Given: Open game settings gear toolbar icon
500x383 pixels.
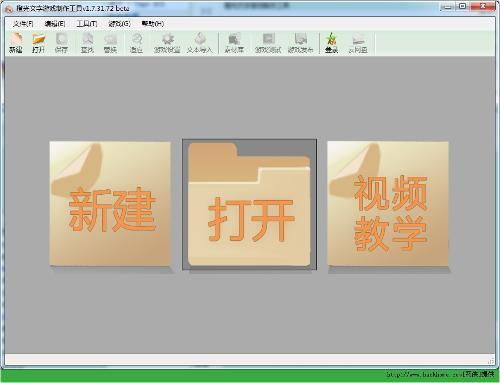Looking at the screenshot, I should point(167,43).
